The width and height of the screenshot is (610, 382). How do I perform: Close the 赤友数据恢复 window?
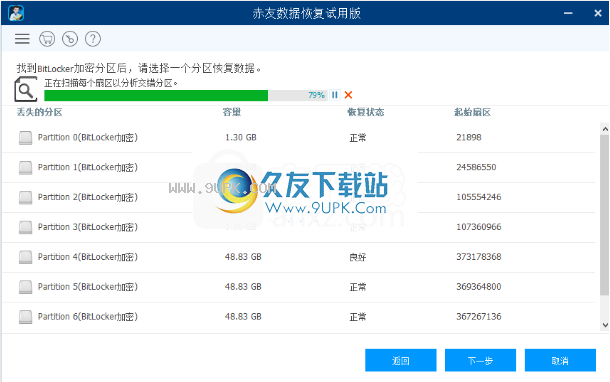598,13
